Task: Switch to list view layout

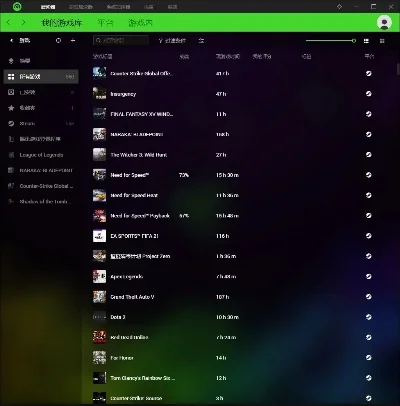Action: 366,41
